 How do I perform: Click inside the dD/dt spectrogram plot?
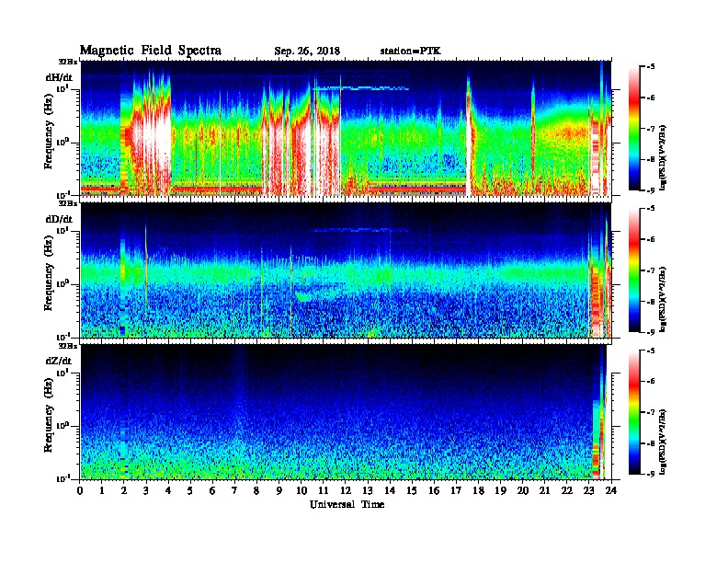(x=346, y=270)
